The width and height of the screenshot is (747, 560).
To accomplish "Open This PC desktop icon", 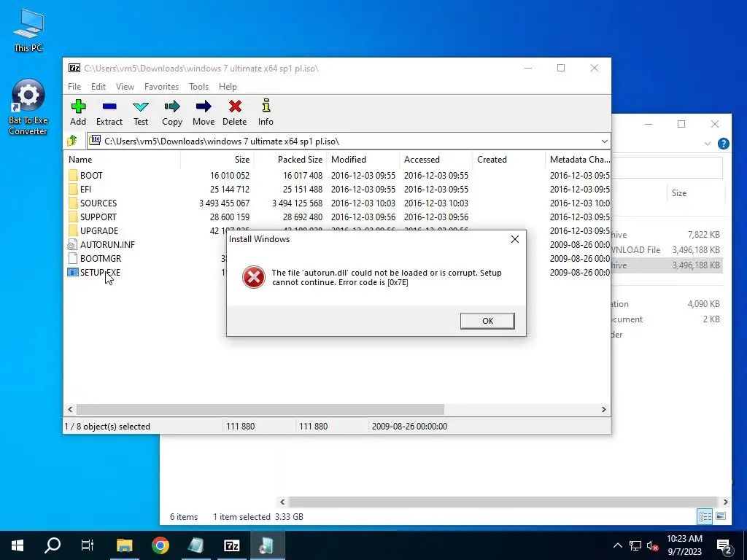I will 28,30.
